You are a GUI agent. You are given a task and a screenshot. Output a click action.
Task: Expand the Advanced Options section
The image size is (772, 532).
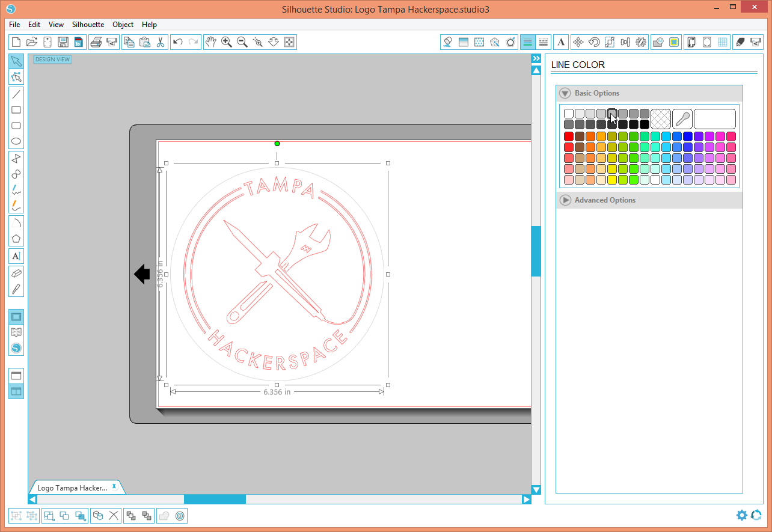tap(565, 200)
